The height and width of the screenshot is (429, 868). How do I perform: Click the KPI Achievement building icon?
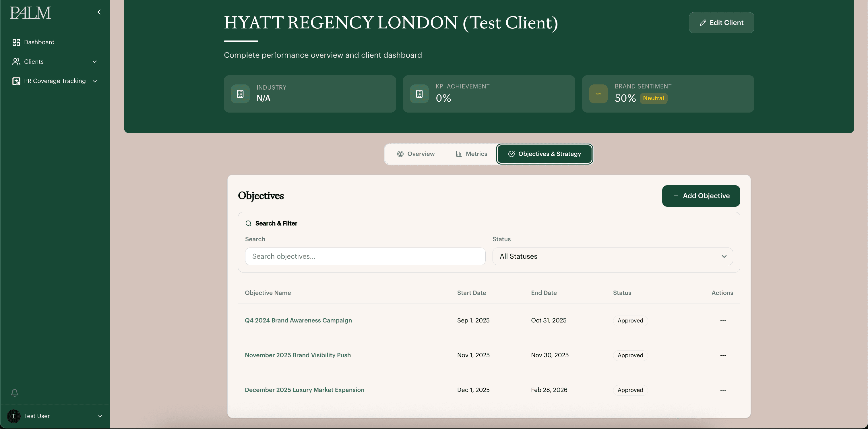(x=419, y=94)
